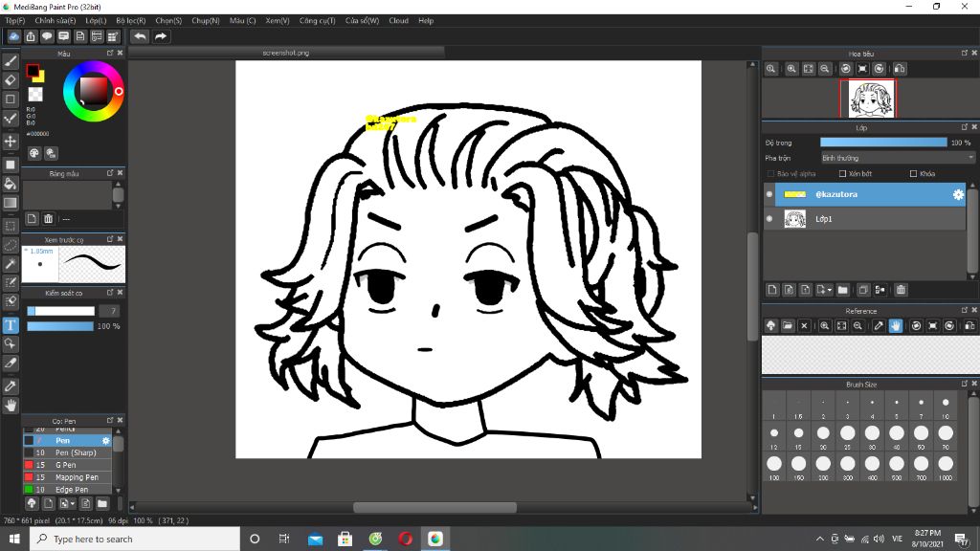Zoom out in the navigator panel

tap(825, 69)
